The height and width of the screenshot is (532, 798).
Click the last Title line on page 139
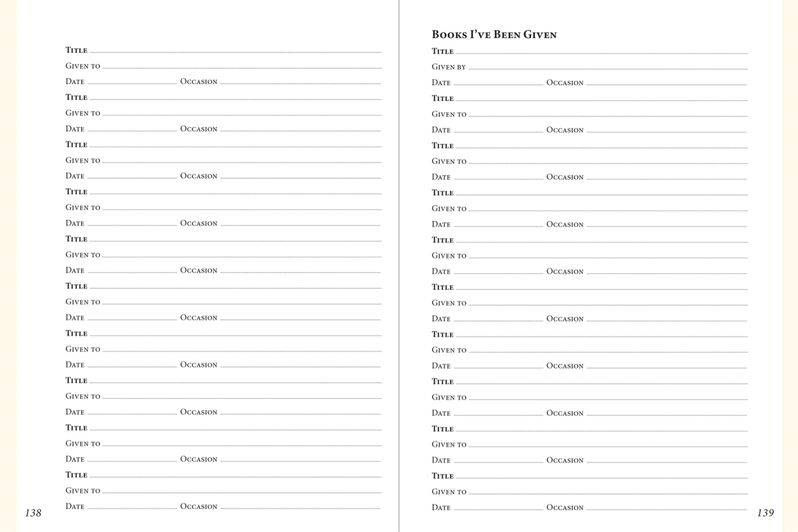pyautogui.click(x=602, y=476)
